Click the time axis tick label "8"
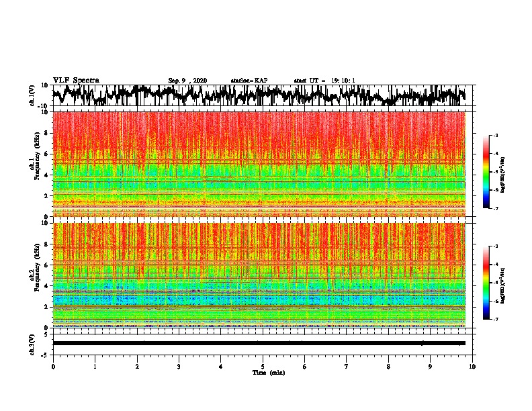532x411 pixels. tap(388, 367)
